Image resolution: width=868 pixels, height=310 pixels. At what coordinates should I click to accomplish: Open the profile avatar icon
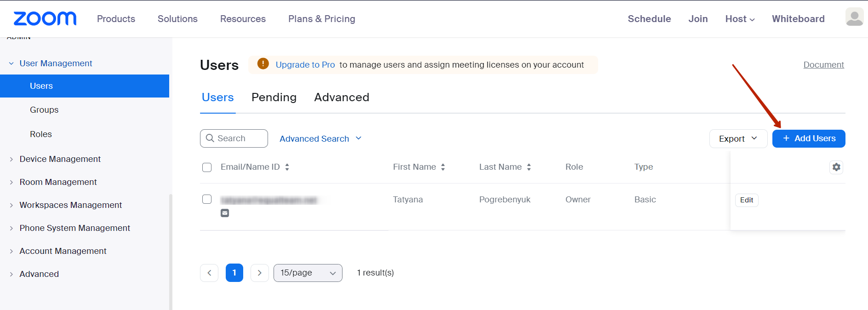pos(854,17)
